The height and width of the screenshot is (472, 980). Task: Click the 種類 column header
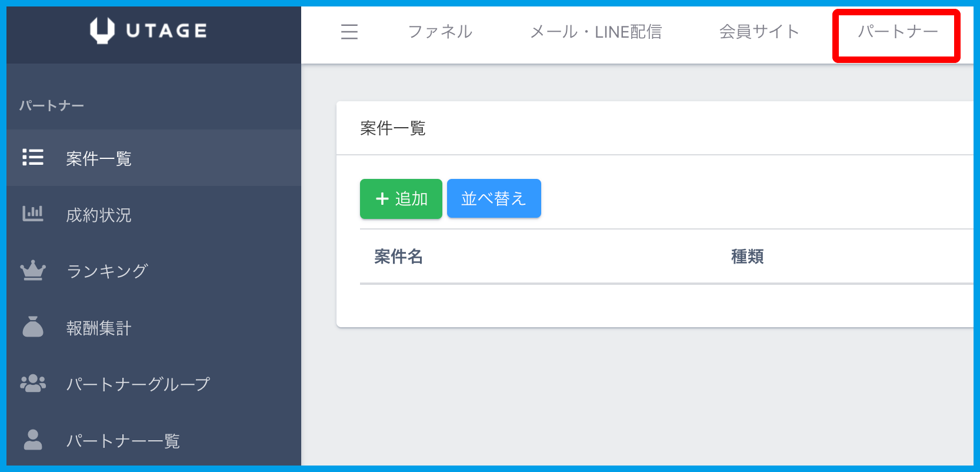747,257
